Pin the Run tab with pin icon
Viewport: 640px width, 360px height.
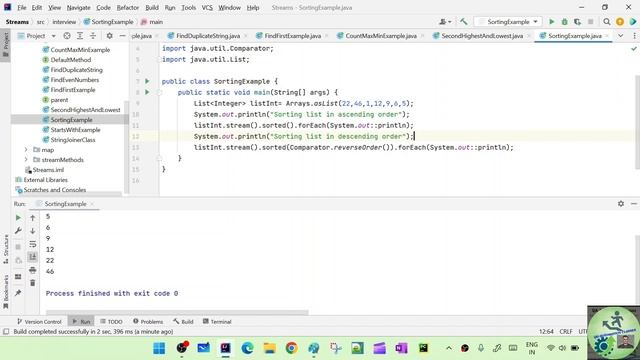point(18,293)
